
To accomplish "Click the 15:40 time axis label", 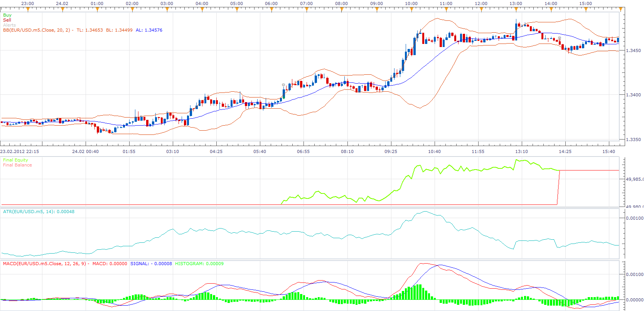I will (x=609, y=151).
